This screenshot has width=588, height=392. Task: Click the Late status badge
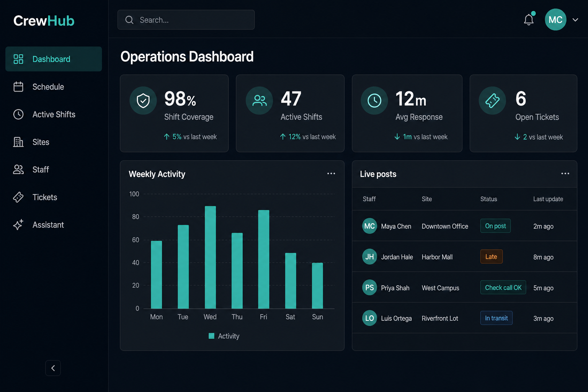[x=491, y=256]
